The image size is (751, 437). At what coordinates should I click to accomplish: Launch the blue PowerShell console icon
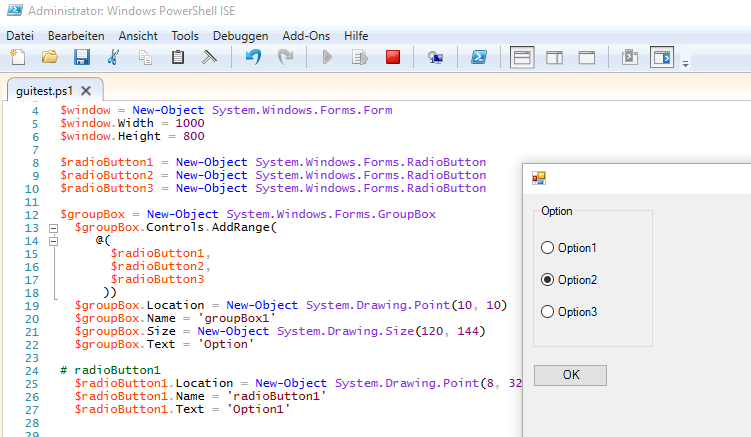(480, 58)
